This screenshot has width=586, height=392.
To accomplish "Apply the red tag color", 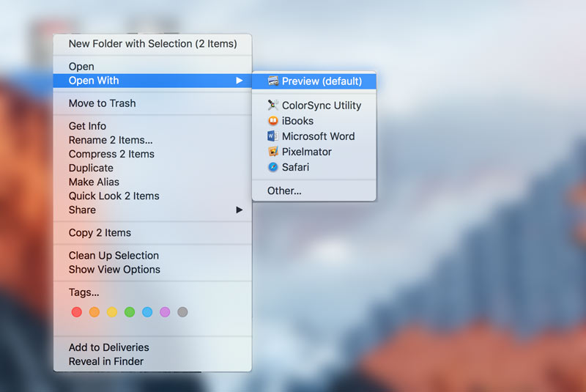I will click(x=77, y=312).
